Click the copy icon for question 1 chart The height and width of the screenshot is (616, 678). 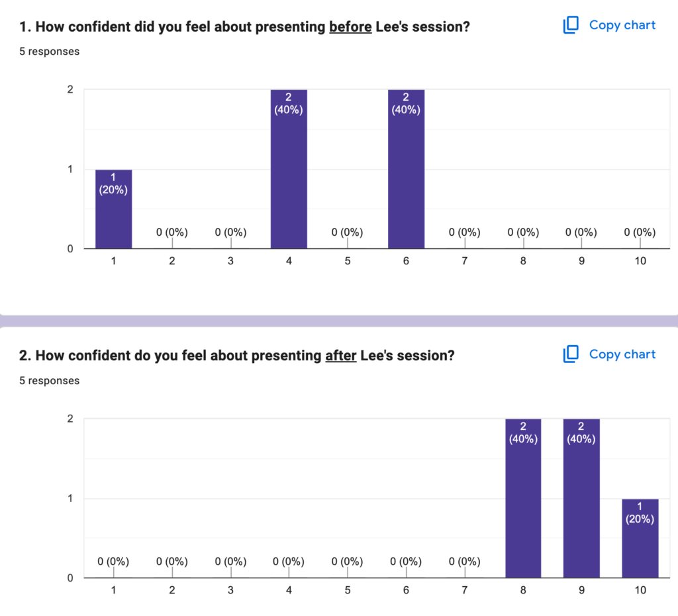point(571,25)
